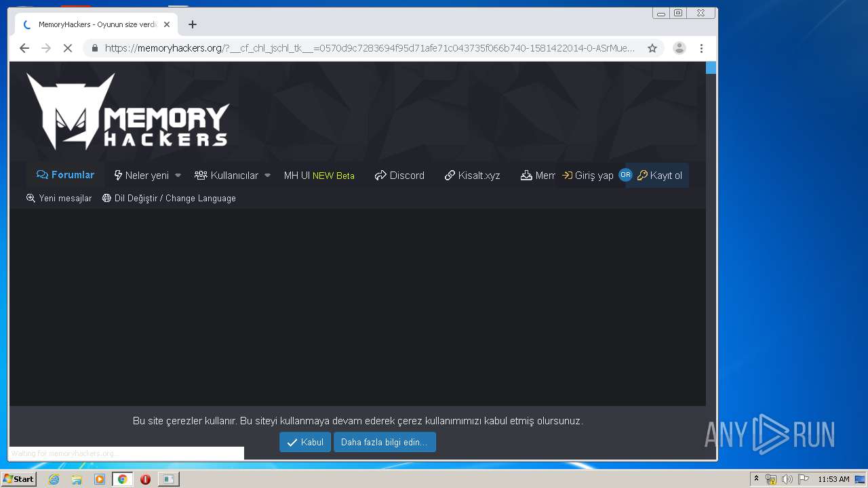Open a new browser tab
Image resolution: width=868 pixels, height=488 pixels.
pos(193,24)
